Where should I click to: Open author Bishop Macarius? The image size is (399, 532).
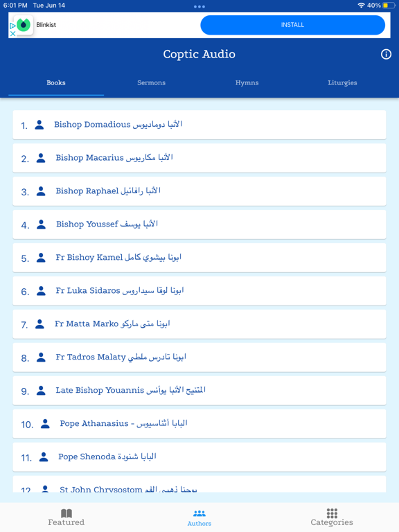[x=199, y=158]
